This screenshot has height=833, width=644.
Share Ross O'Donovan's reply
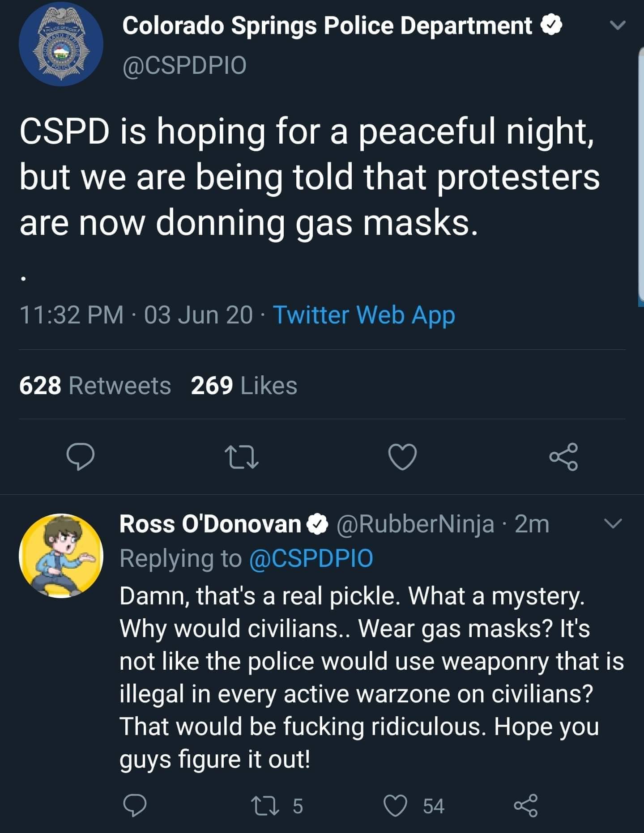coord(526,806)
